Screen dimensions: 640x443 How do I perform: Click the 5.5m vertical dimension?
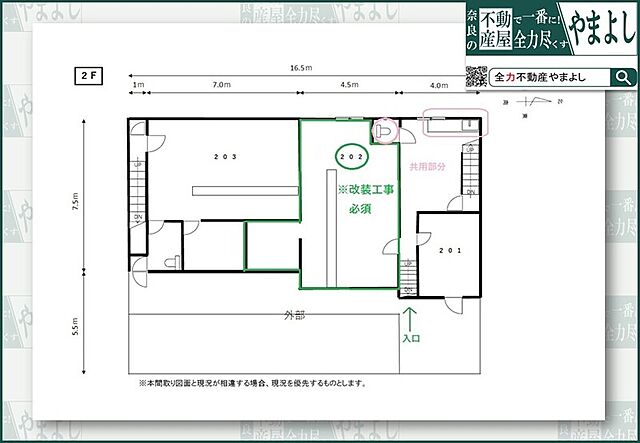click(x=75, y=326)
